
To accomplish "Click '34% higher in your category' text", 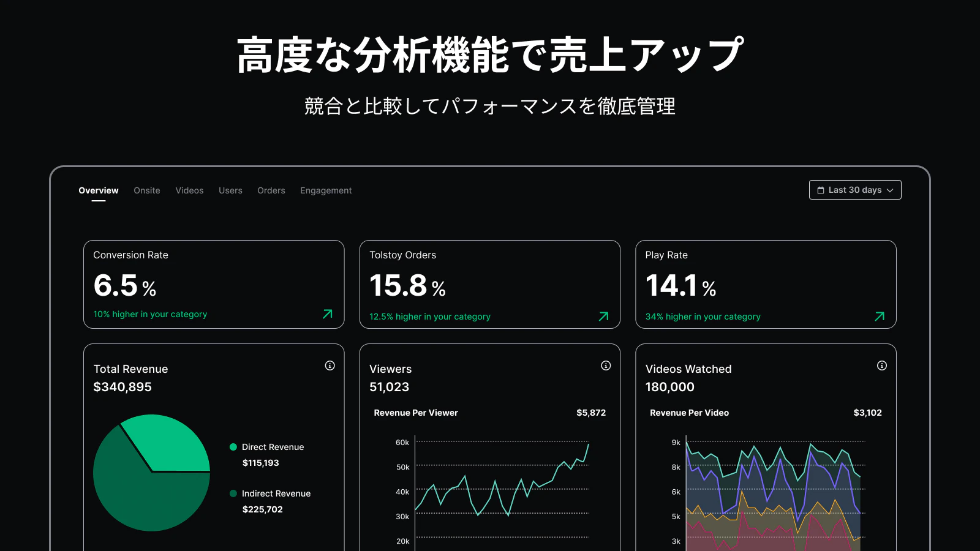I will pyautogui.click(x=703, y=317).
